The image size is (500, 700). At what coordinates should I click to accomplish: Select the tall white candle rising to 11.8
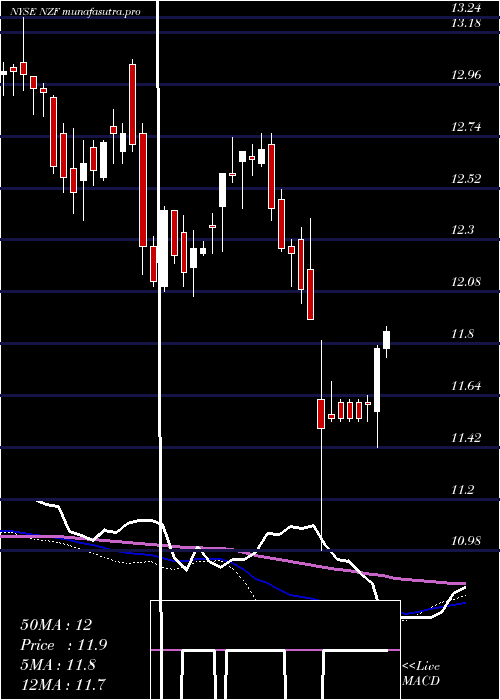tap(377, 379)
